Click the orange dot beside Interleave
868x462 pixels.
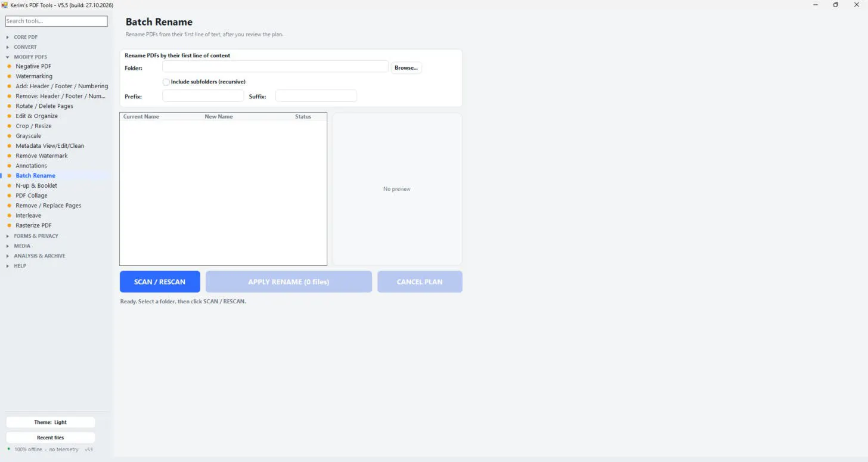pyautogui.click(x=9, y=215)
